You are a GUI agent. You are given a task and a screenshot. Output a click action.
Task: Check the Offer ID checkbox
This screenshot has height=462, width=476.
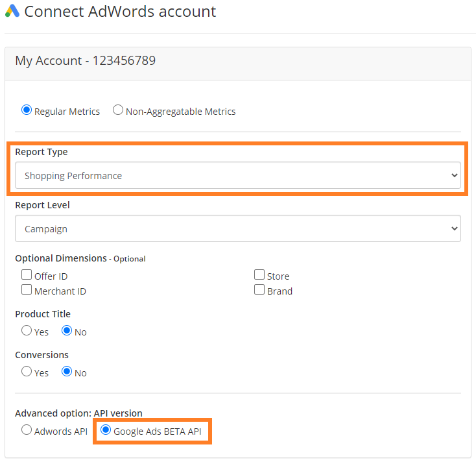[27, 274]
